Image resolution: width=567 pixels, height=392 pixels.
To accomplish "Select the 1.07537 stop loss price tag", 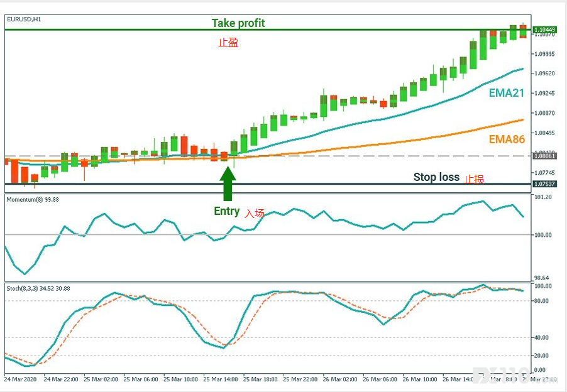I will point(544,184).
